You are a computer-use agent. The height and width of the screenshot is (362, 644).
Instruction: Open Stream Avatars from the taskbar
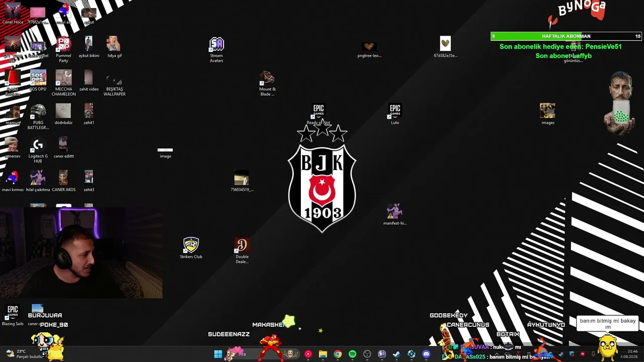[x=382, y=354]
